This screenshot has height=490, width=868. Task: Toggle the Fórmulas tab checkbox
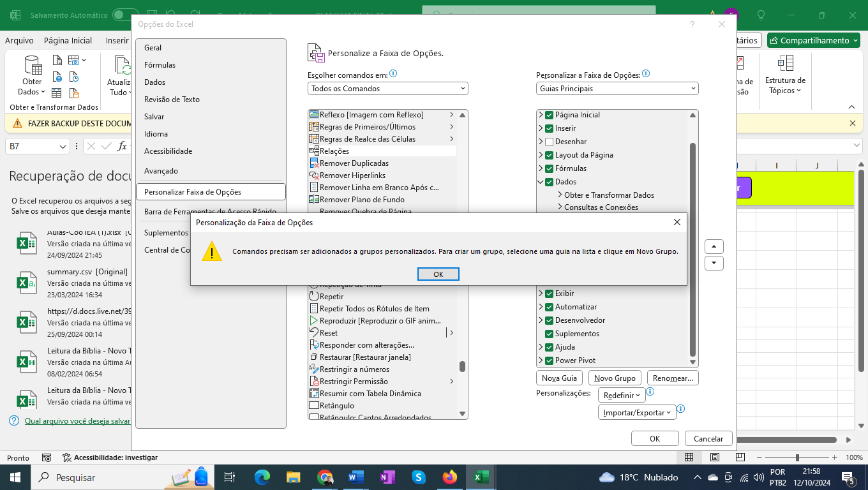tap(549, 168)
